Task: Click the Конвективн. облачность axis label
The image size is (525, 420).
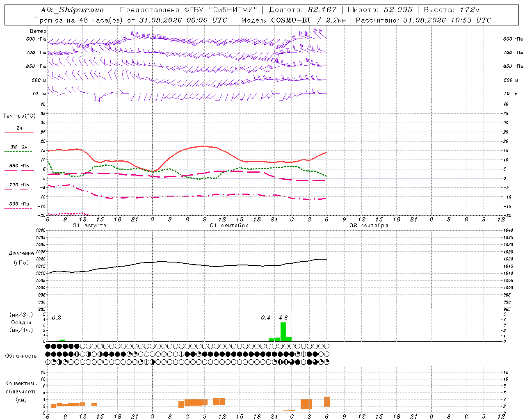Action: click(x=21, y=391)
